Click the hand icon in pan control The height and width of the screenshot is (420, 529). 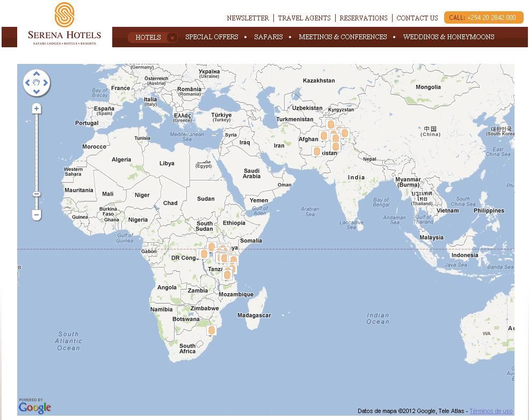37,83
